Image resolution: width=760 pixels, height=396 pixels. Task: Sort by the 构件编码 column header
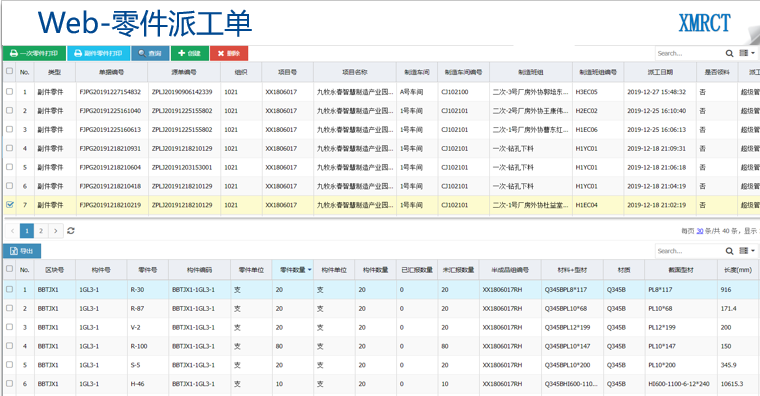pyautogui.click(x=199, y=270)
